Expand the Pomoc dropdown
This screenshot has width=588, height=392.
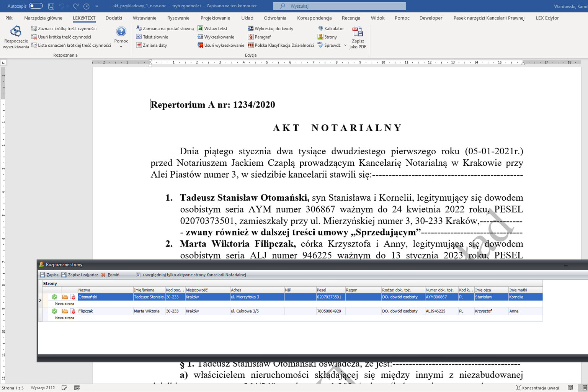[x=121, y=47]
